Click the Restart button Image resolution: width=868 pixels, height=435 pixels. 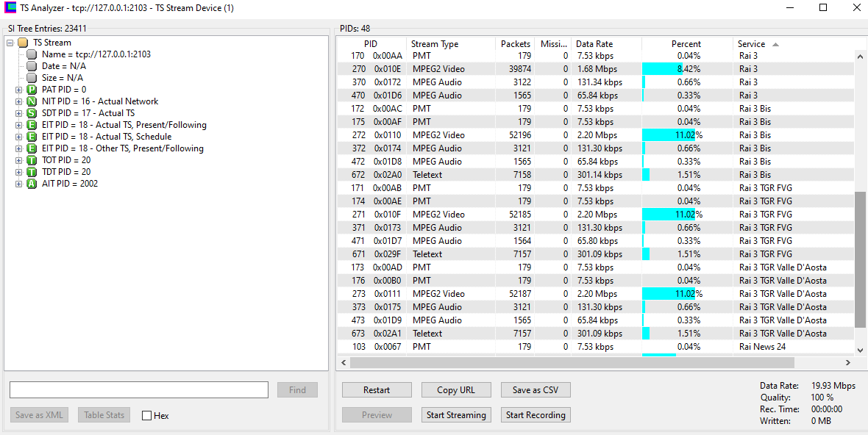(x=377, y=389)
